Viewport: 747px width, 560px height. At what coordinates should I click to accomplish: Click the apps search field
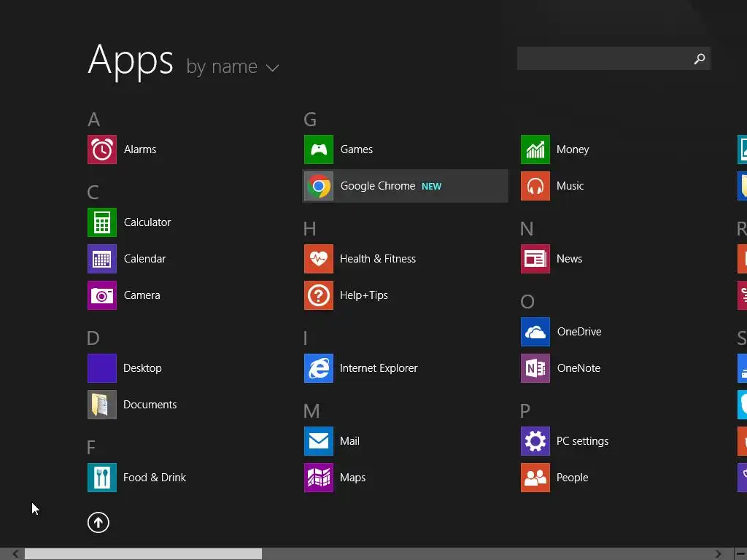(614, 58)
